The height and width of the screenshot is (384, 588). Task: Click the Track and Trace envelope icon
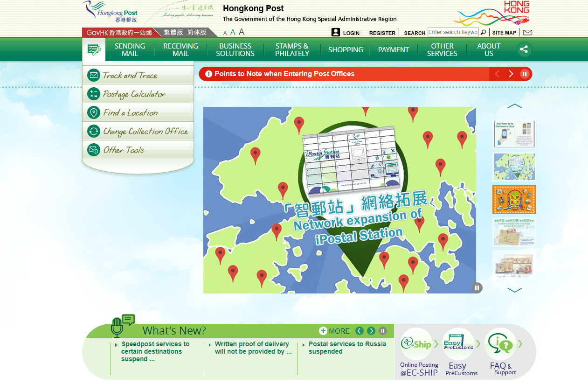pos(94,75)
